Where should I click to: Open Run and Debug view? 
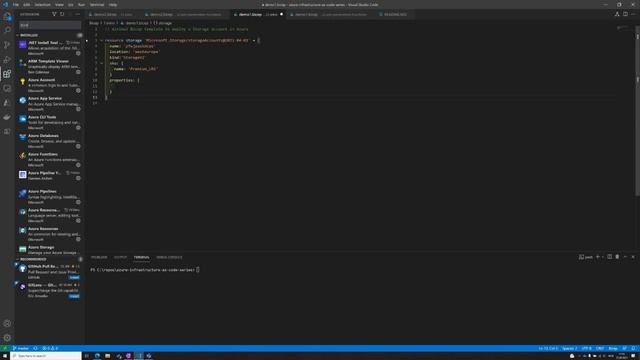[x=7, y=60]
